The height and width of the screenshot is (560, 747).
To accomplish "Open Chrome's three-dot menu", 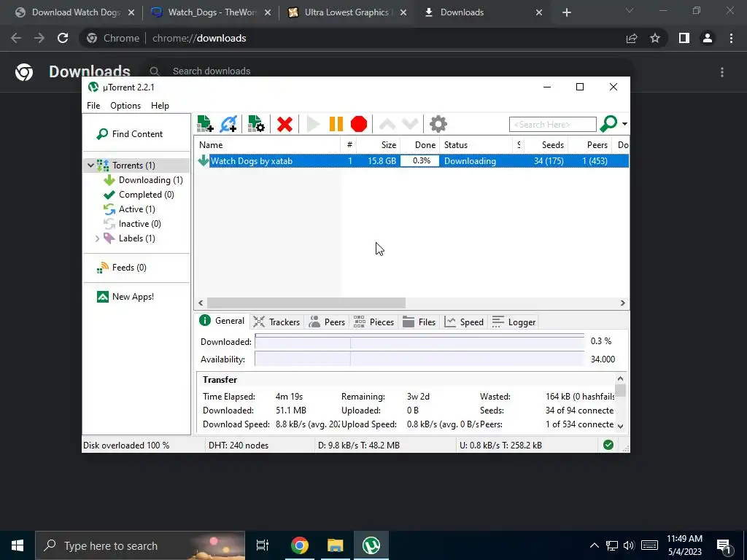I will [731, 38].
